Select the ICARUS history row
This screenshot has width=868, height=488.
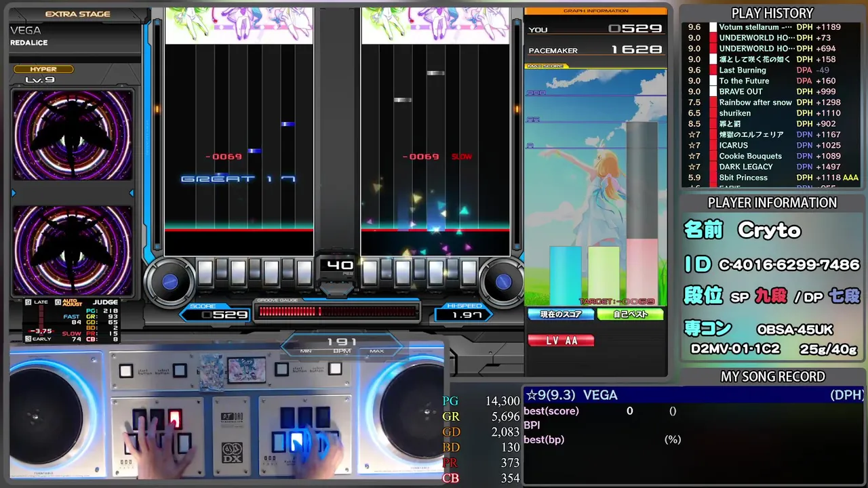click(772, 145)
